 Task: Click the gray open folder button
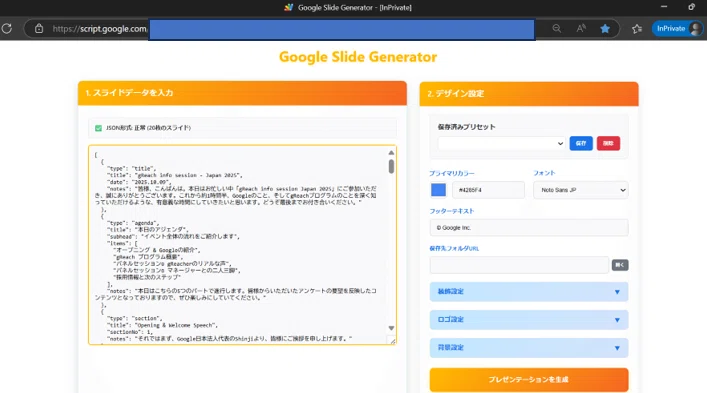(x=620, y=265)
